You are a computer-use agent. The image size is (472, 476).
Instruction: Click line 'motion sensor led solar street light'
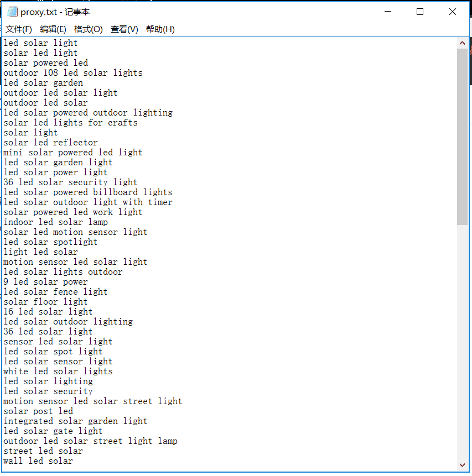(93, 401)
